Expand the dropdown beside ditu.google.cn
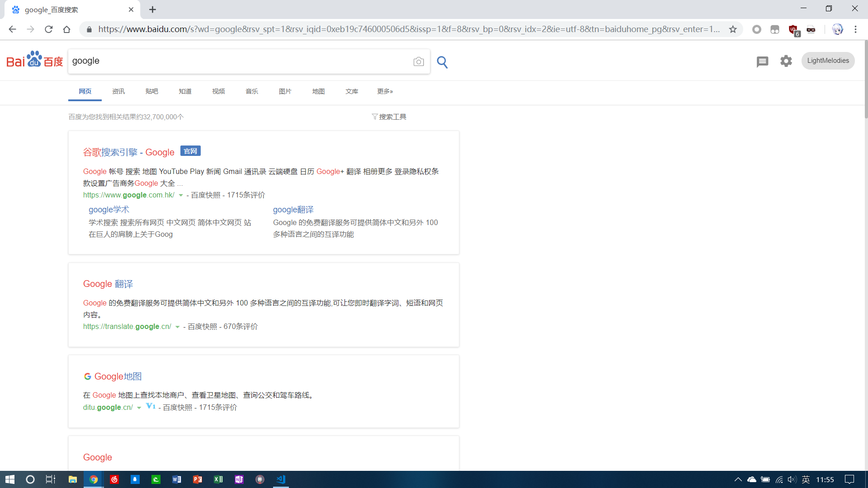Screen dimensions: 868x488 139,407
